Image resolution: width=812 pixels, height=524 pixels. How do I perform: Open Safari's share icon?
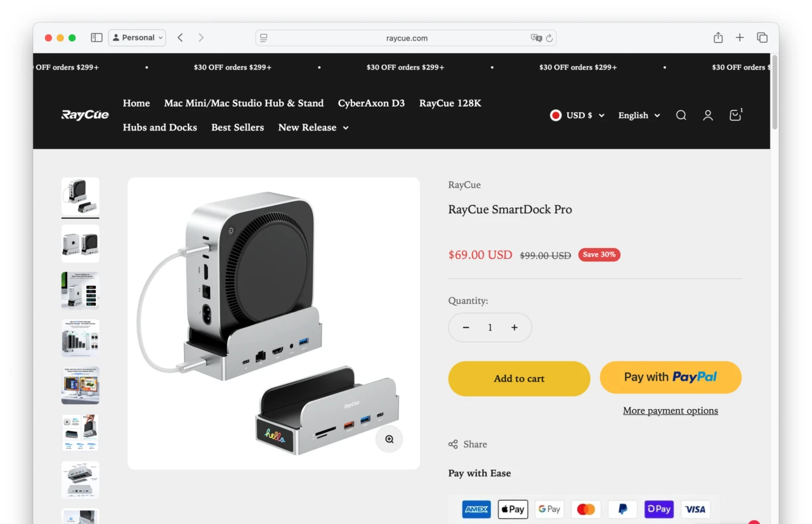tap(717, 37)
